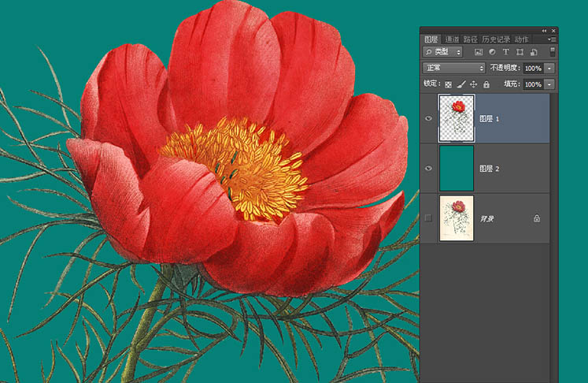The image size is (588, 383).
Task: Switch to the 历史记录 tab
Action: 496,39
